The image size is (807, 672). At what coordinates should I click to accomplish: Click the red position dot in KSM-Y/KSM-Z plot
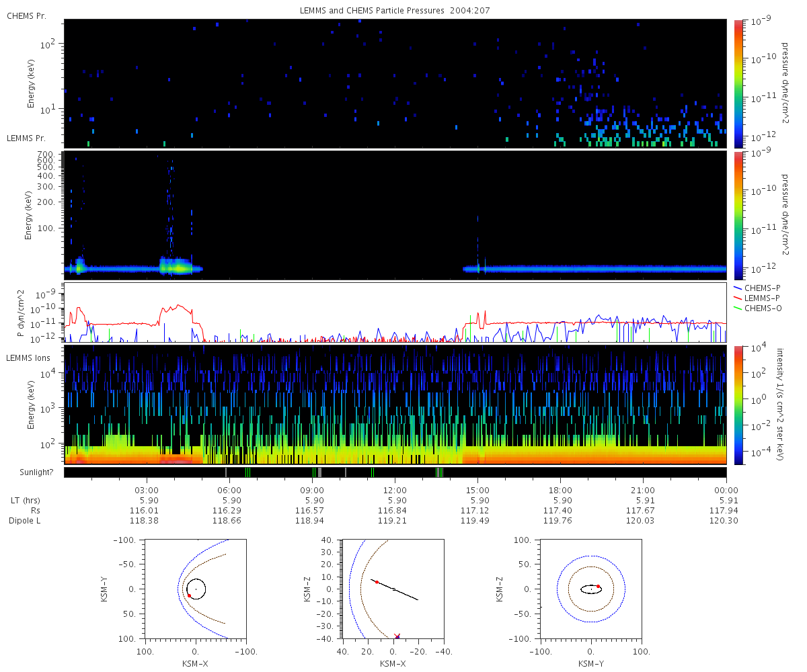tap(599, 586)
